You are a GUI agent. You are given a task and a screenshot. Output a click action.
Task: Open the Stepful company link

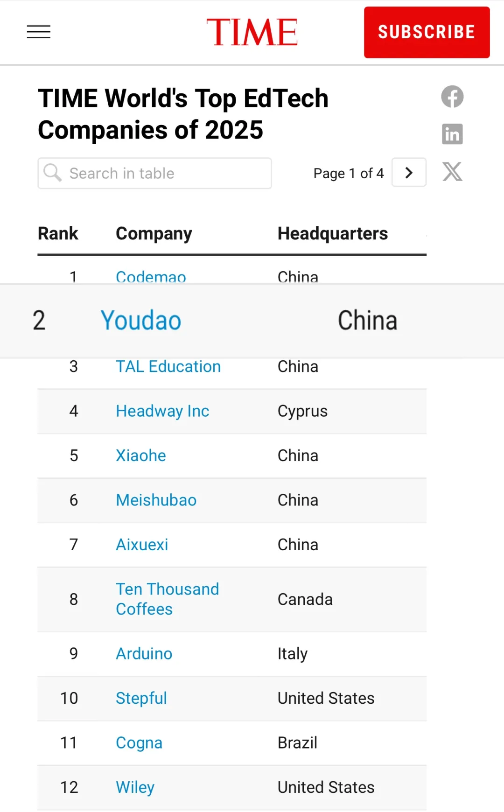[141, 698]
